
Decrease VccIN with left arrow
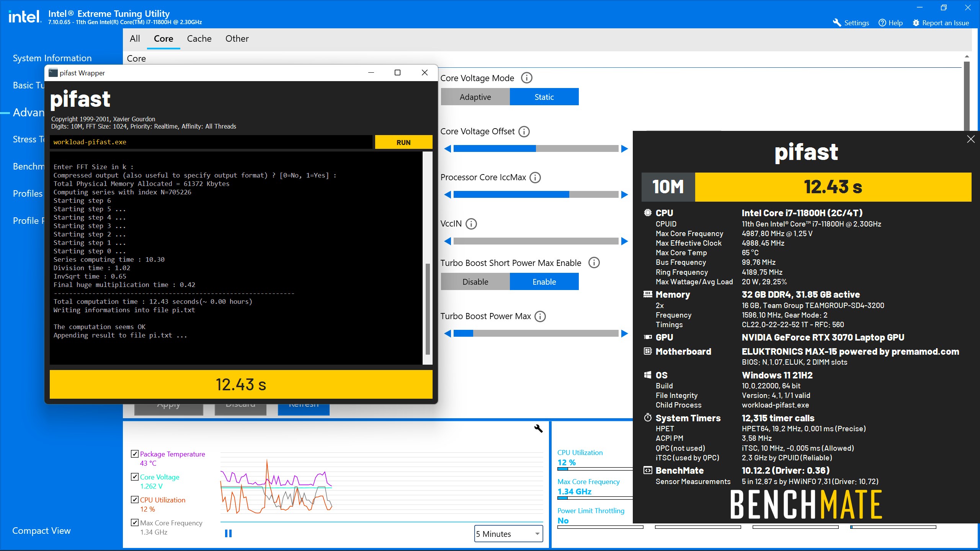(x=448, y=241)
